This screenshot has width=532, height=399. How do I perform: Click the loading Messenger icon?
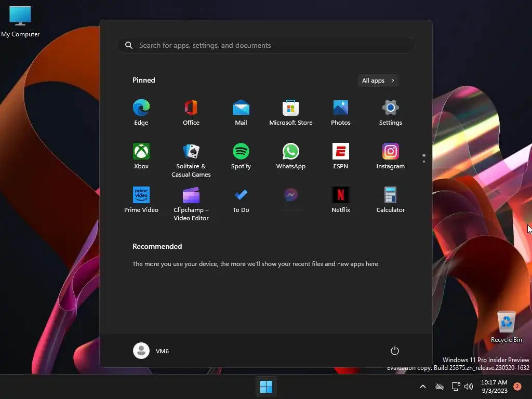point(291,195)
